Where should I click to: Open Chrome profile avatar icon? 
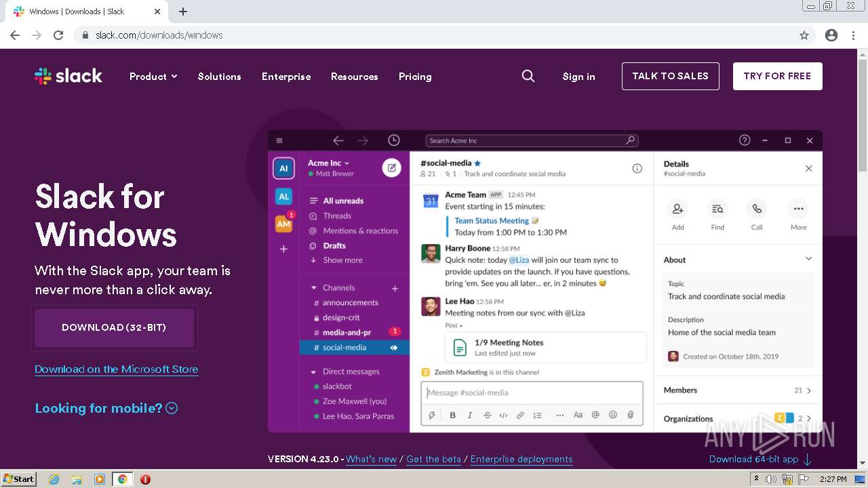(x=831, y=35)
